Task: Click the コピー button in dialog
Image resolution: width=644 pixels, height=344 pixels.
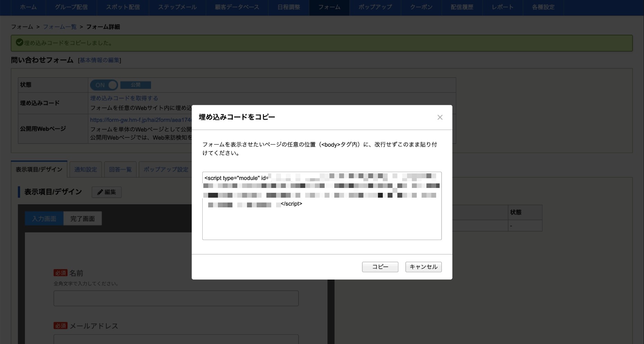Action: [380, 267]
